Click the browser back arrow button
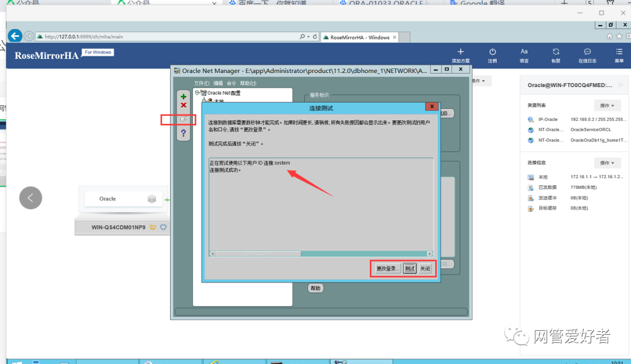Screen dimensions: 631x364 pyautogui.click(x=15, y=36)
